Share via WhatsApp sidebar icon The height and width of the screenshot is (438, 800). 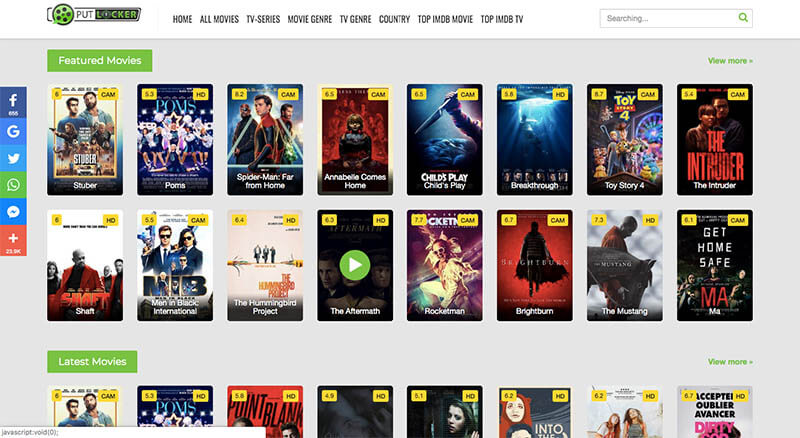pyautogui.click(x=13, y=185)
